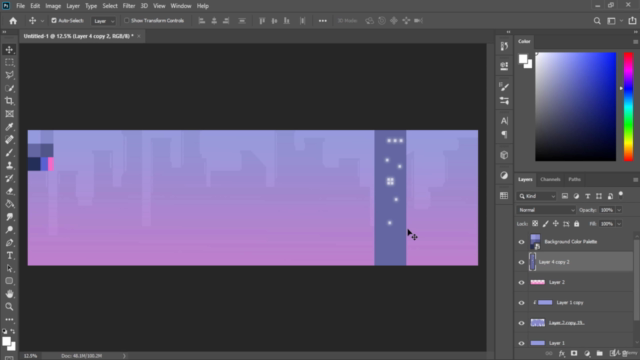Image resolution: width=640 pixels, height=360 pixels.
Task: Click the delete layer trash icon
Action: 624,353
